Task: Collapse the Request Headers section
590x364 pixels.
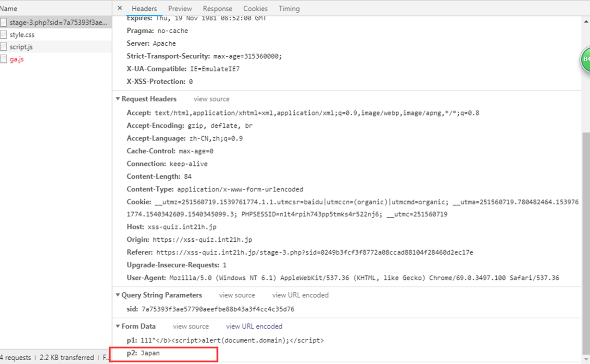Action: 118,99
